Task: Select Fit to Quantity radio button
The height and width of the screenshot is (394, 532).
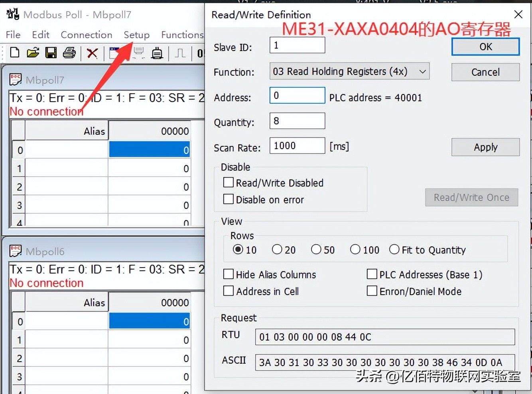Action: [394, 249]
